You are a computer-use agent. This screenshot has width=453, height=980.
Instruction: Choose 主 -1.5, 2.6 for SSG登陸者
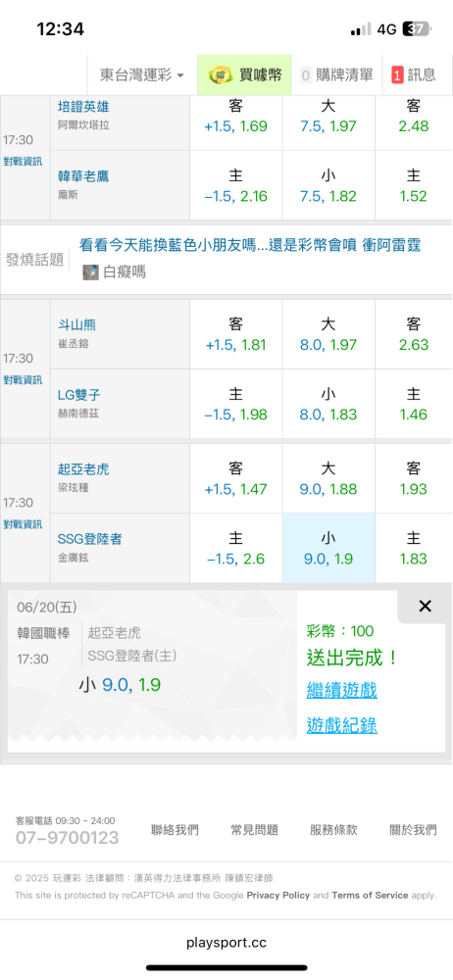click(x=236, y=548)
